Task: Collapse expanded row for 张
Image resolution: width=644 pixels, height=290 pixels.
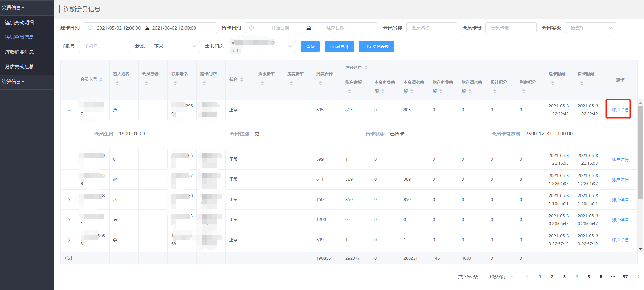Action: click(x=69, y=110)
